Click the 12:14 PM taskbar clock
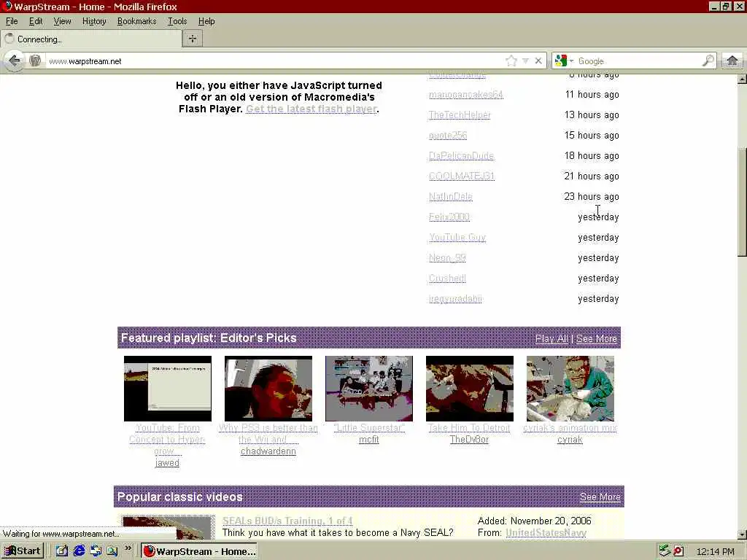 pos(715,551)
